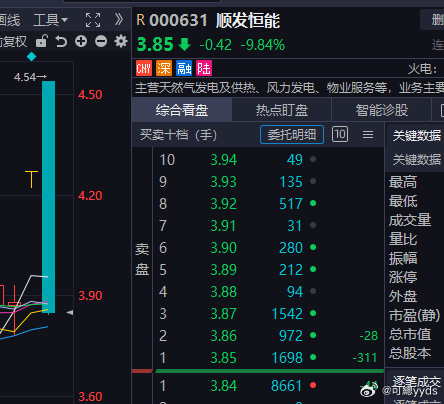Click the red dot beside 8661
The image size is (444, 404).
313,385
